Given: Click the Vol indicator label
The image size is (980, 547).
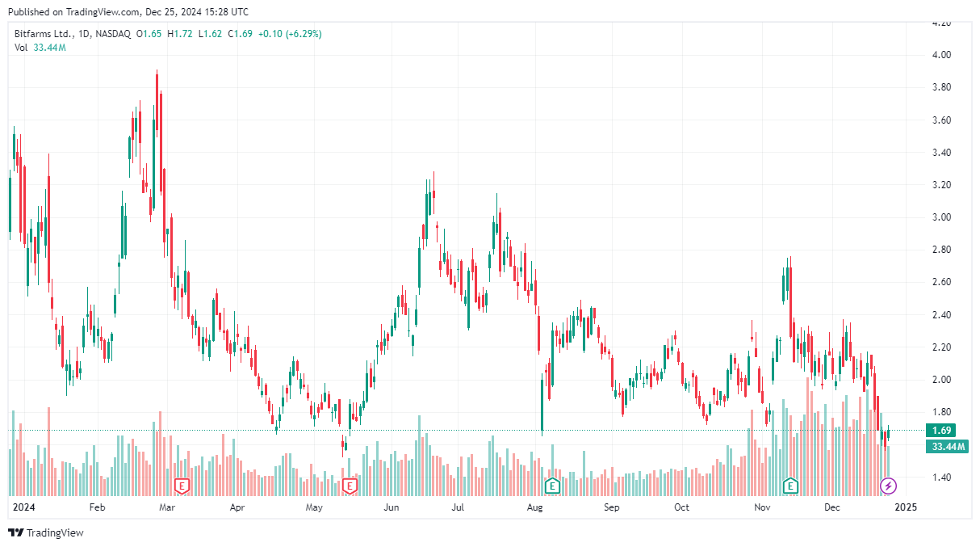Looking at the screenshot, I should coord(22,48).
